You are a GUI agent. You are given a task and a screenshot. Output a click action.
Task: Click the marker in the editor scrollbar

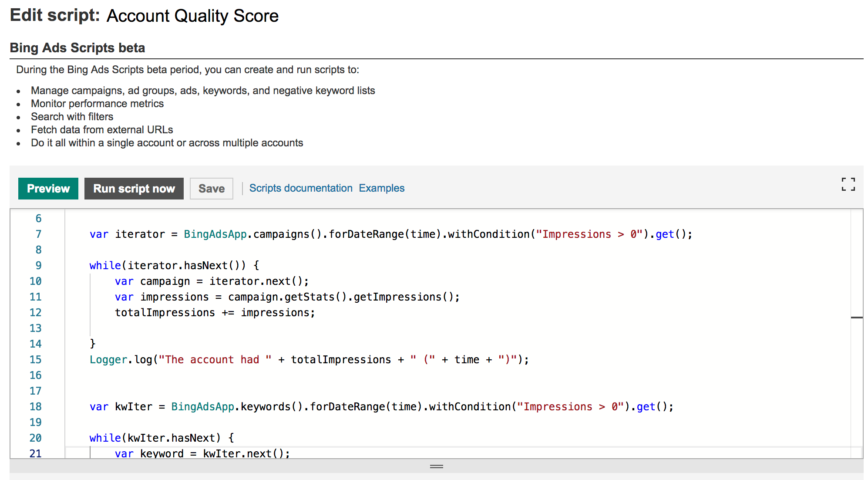coord(857,318)
